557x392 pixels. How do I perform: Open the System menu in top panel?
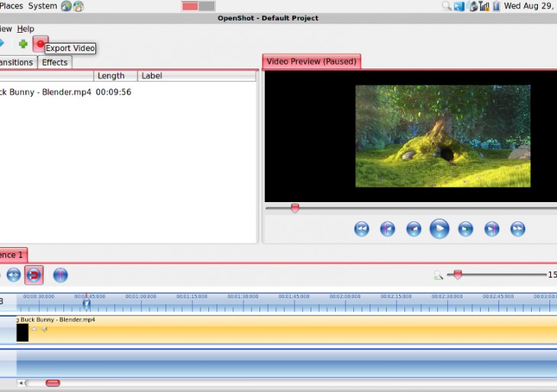pos(42,6)
